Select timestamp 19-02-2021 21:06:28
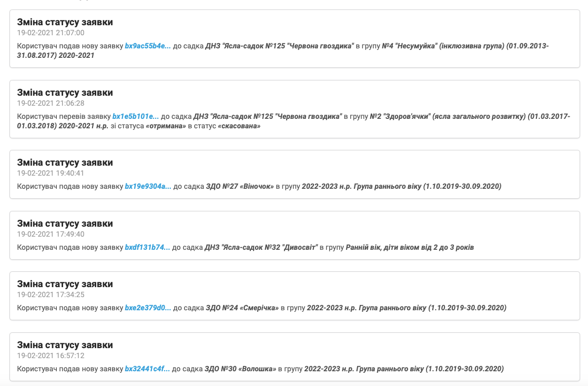This screenshot has width=588, height=386. (50, 103)
